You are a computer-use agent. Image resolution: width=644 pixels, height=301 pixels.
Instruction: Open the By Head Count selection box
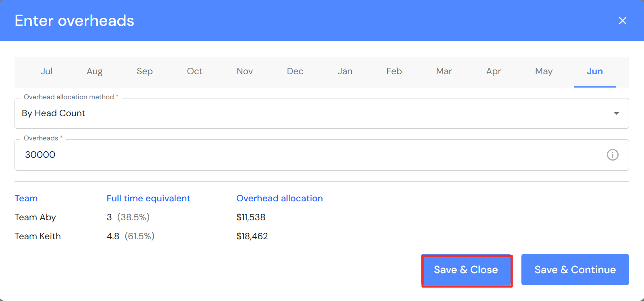[315, 113]
